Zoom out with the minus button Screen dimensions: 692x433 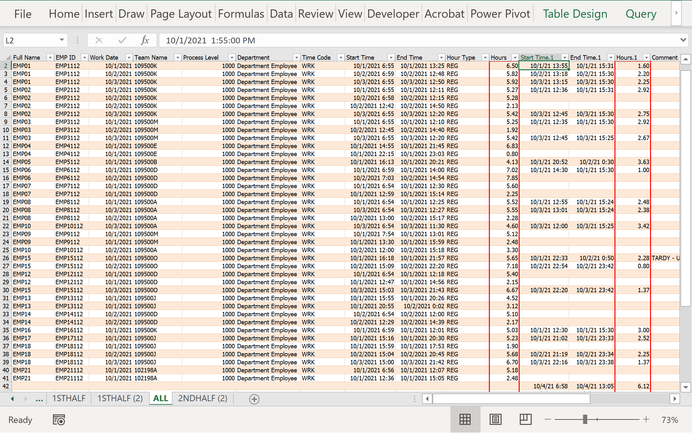[x=548, y=419]
